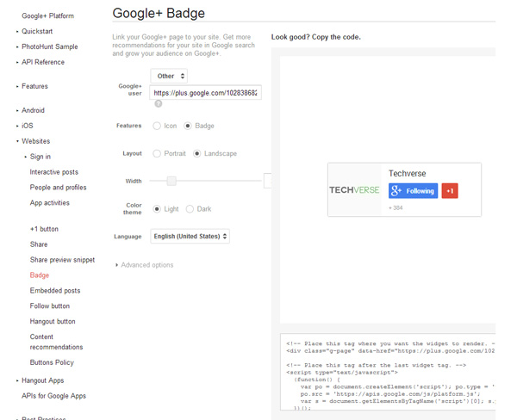The width and height of the screenshot is (517, 420).
Task: Choose the Portrait layout option
Action: coord(157,153)
